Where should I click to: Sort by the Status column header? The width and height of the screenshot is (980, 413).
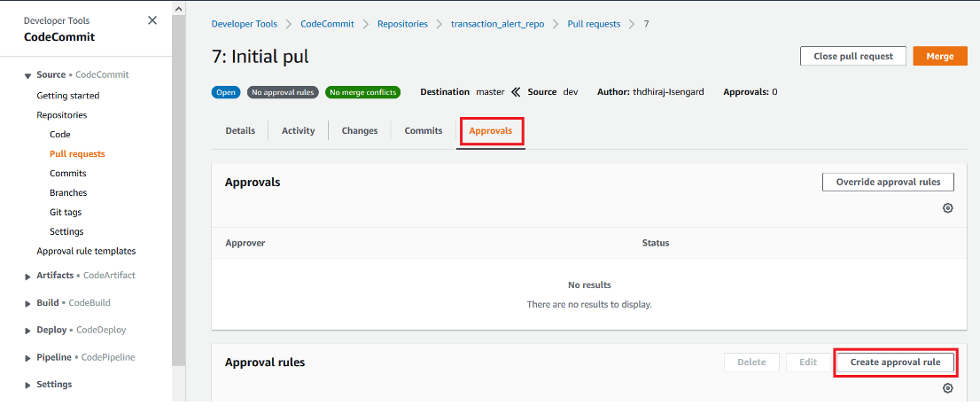(656, 243)
